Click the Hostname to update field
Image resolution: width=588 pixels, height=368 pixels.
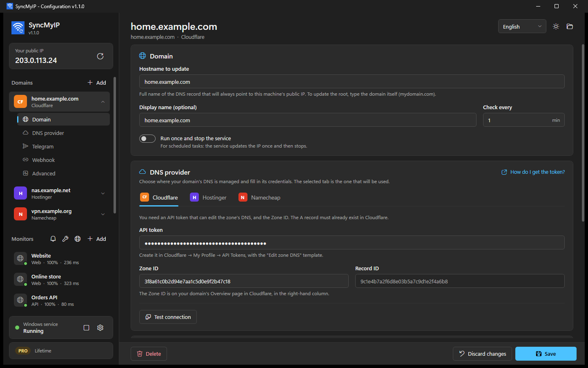(352, 81)
